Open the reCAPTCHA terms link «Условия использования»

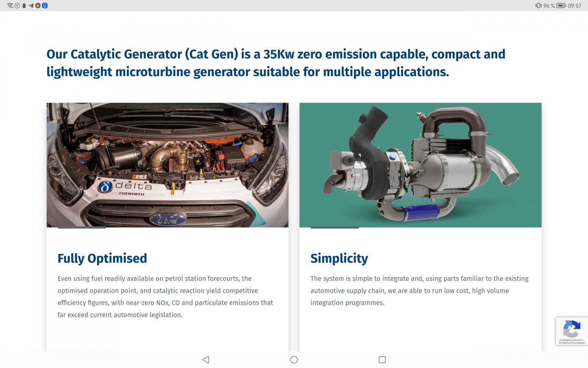pos(571,343)
